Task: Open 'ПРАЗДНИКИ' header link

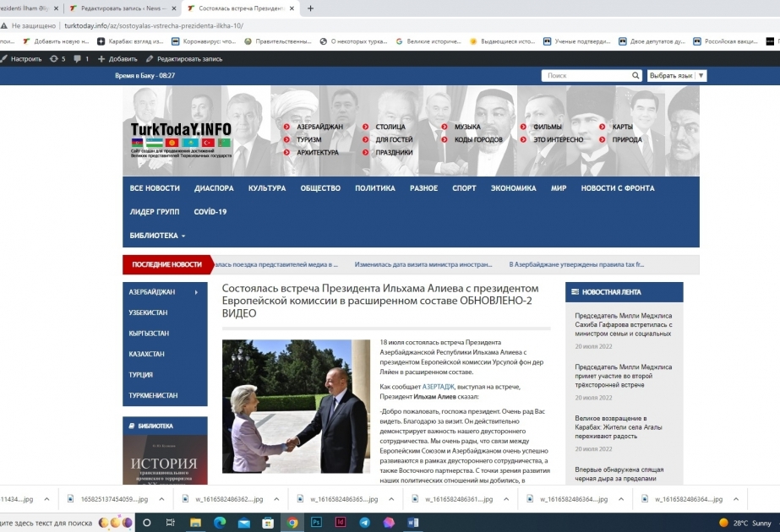Action: tap(394, 153)
